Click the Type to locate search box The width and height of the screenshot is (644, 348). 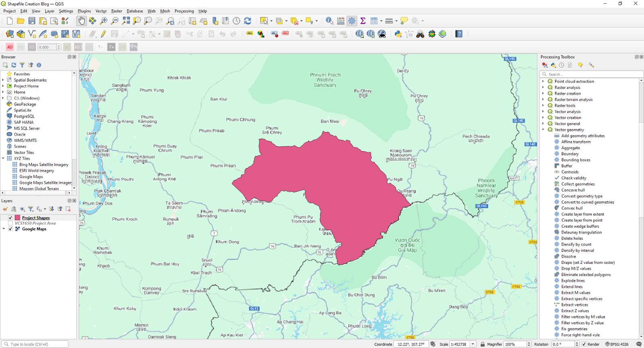tap(35, 344)
